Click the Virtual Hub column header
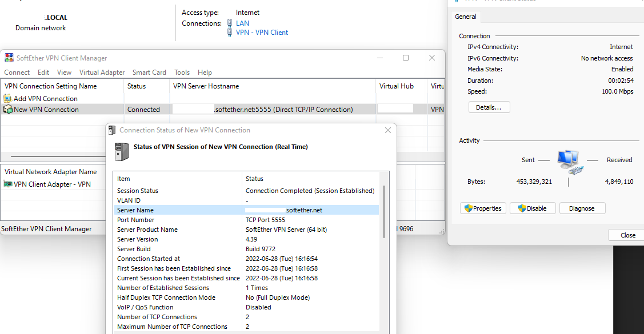 coord(402,86)
